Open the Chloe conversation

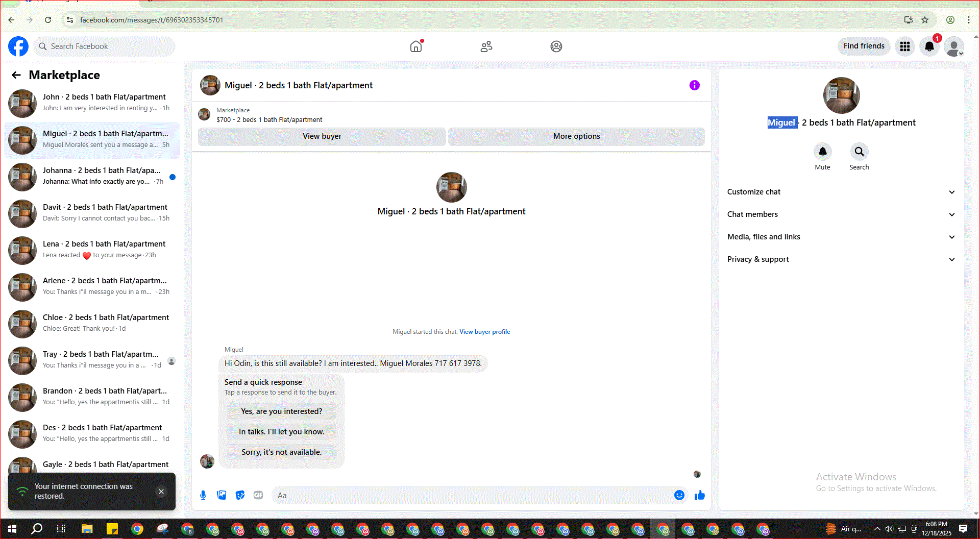92,324
